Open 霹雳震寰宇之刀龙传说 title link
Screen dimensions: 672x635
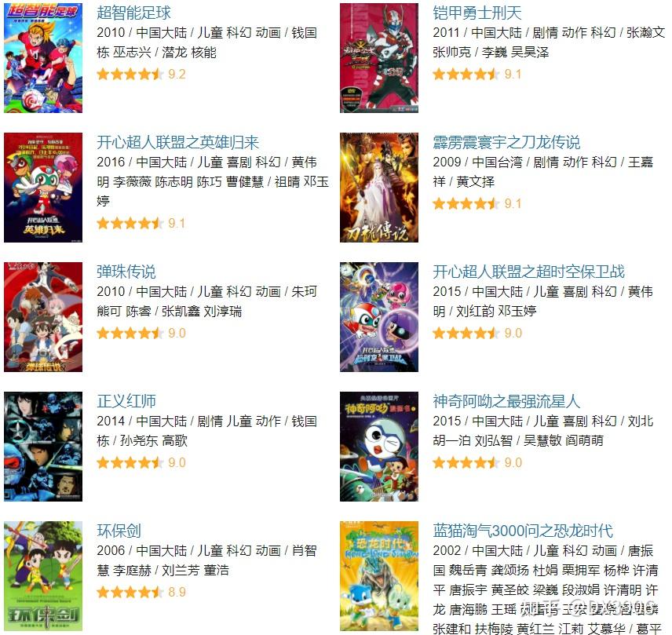coord(506,142)
